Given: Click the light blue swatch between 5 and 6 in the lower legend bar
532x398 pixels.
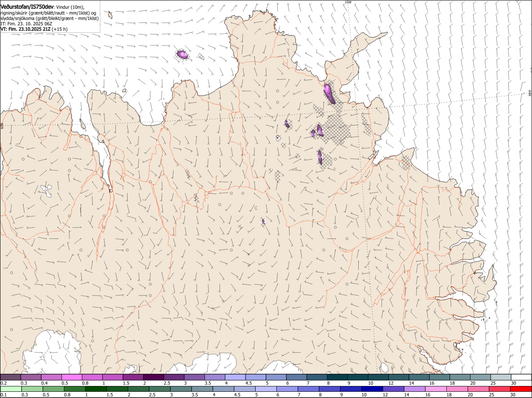Looking at the screenshot, I should (x=266, y=389).
